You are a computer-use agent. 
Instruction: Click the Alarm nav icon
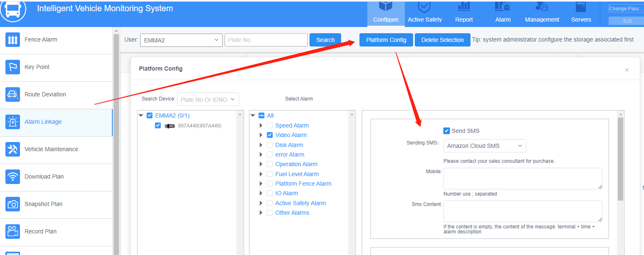point(503,6)
